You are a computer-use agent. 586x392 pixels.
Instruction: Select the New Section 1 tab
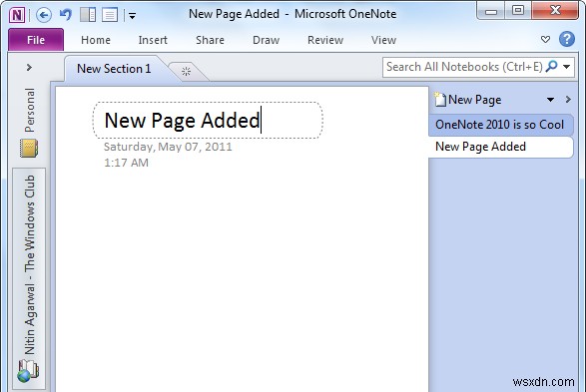tap(114, 69)
